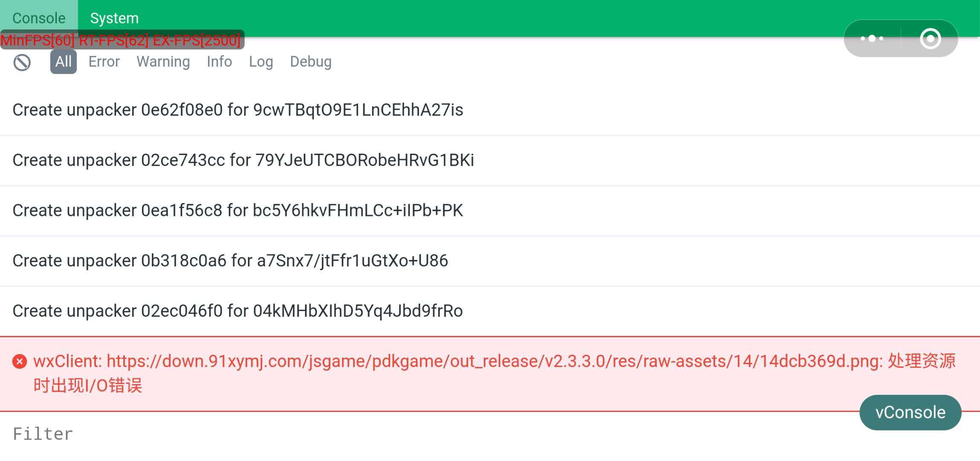Filter console to Info entries

tap(219, 62)
